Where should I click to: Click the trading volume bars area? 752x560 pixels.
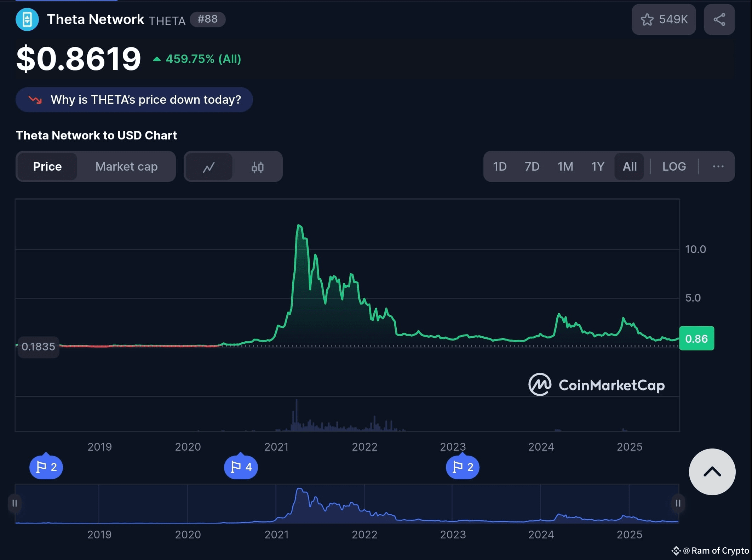coord(347,414)
